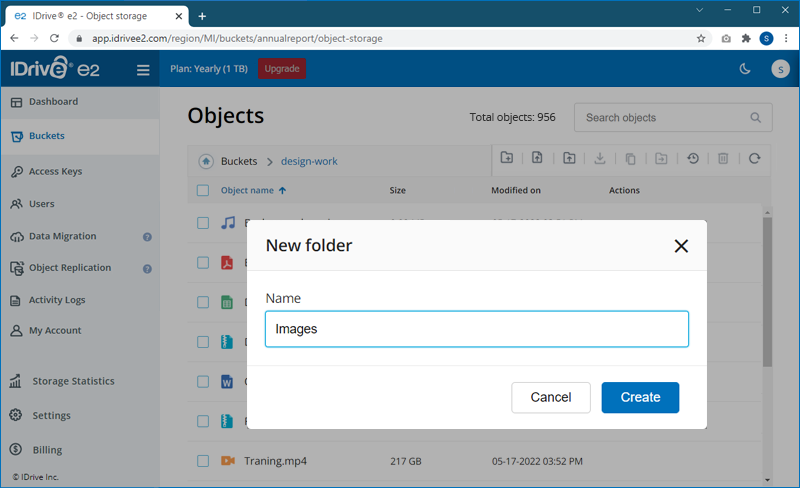Image resolution: width=800 pixels, height=488 pixels.
Task: Click the Object Replication help icon
Action: pos(147,268)
